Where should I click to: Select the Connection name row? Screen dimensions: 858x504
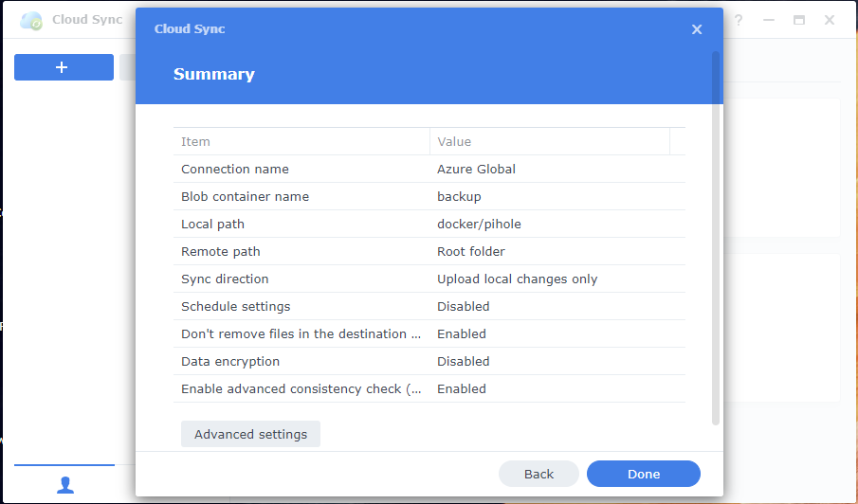[429, 169]
